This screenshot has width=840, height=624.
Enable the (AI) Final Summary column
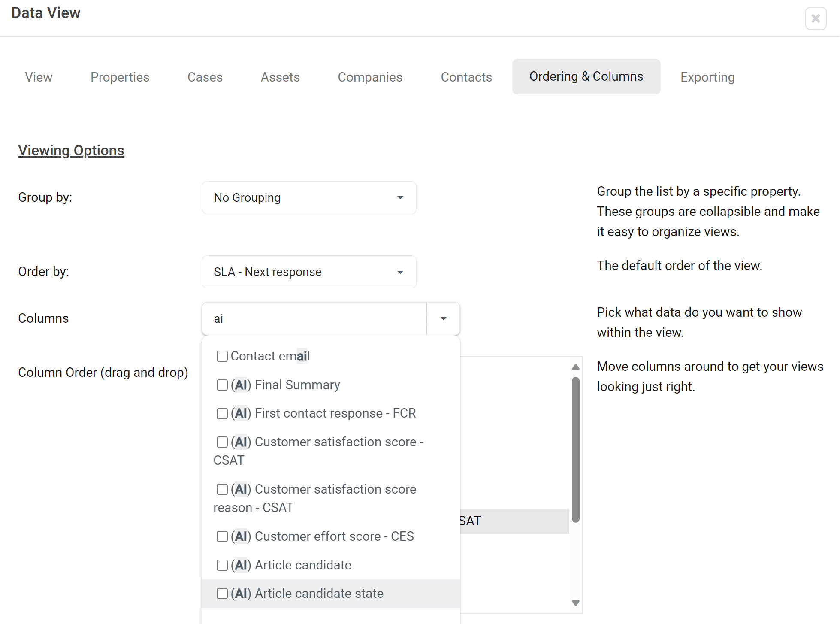click(x=222, y=385)
